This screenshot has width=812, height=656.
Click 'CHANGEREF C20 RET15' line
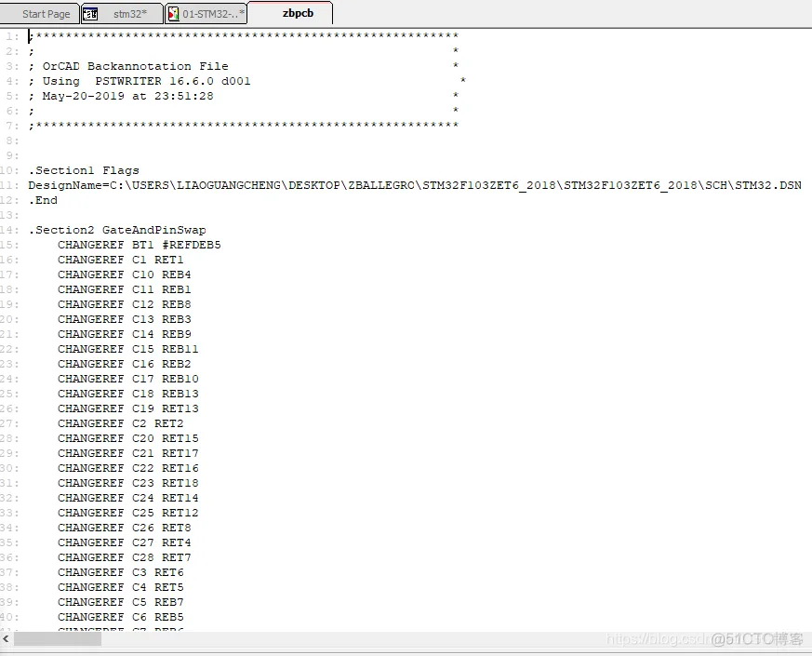pyautogui.click(x=128, y=439)
